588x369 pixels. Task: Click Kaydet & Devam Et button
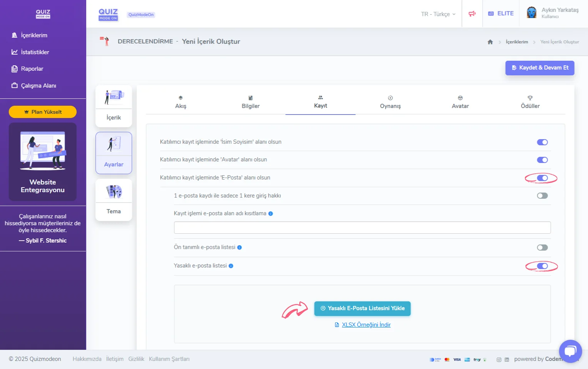click(x=540, y=68)
